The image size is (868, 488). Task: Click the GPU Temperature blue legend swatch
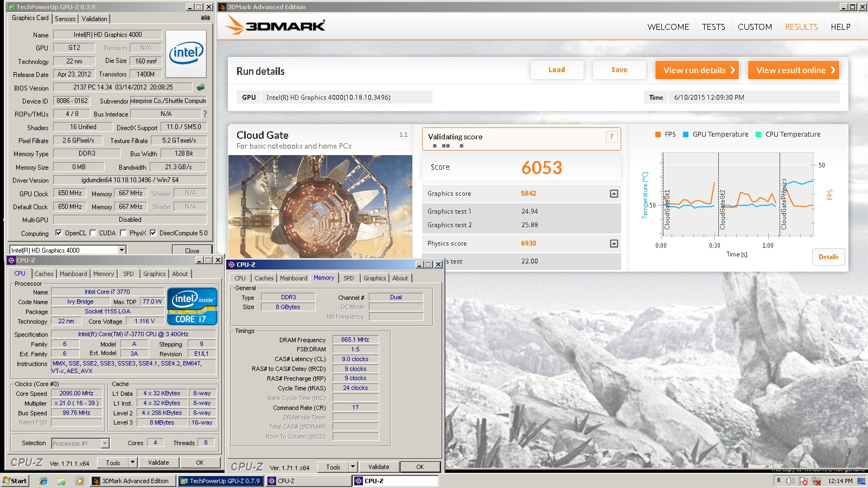pyautogui.click(x=685, y=134)
